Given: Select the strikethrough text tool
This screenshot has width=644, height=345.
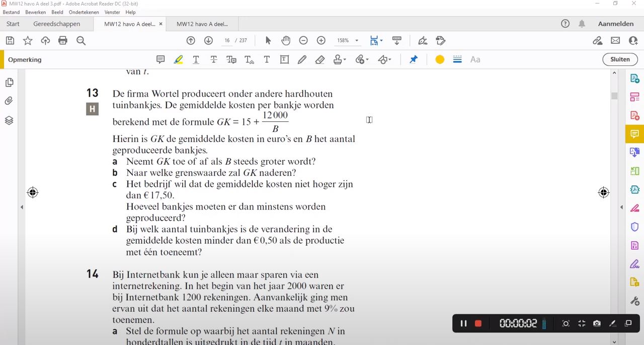Looking at the screenshot, I should pos(214,59).
